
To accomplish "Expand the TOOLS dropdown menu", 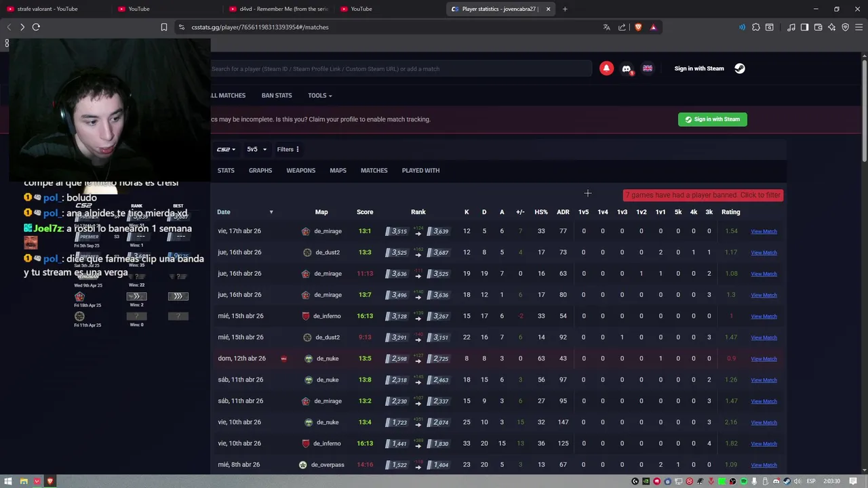I will 320,96.
